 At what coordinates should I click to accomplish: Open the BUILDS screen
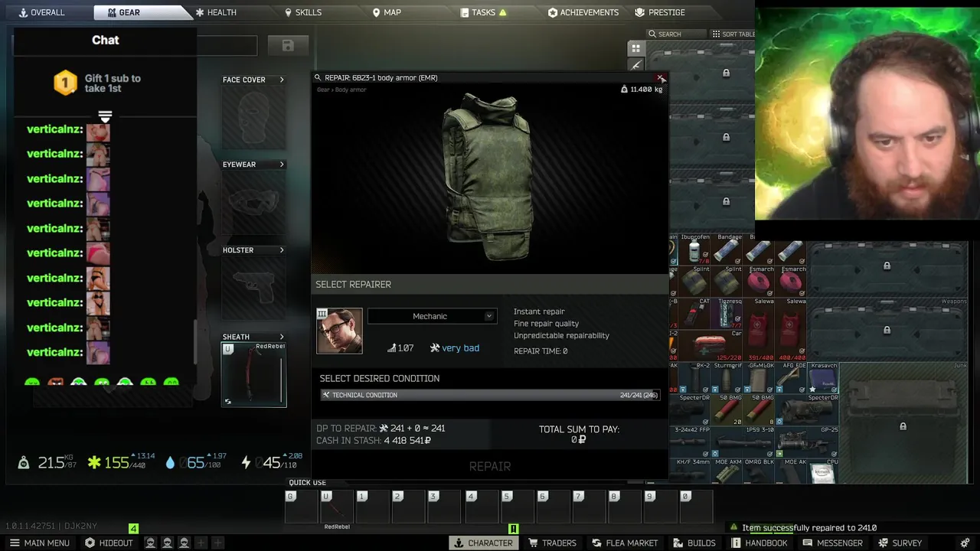coord(694,543)
